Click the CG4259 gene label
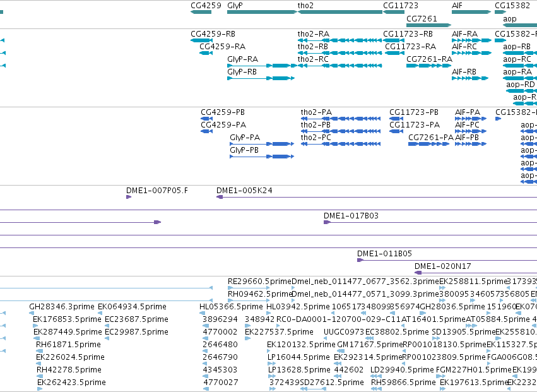The image size is (537, 392). [x=206, y=6]
